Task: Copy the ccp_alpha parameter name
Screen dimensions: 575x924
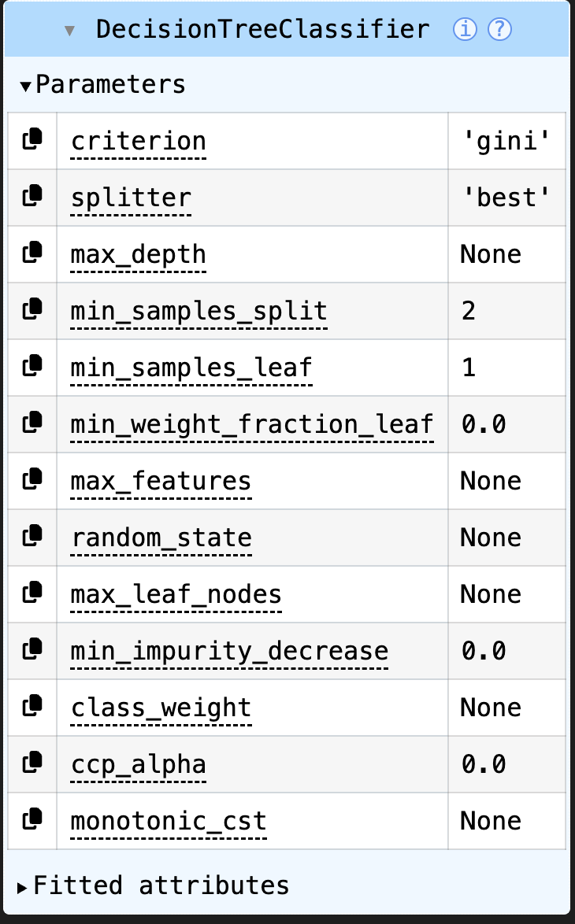Action: 32,763
